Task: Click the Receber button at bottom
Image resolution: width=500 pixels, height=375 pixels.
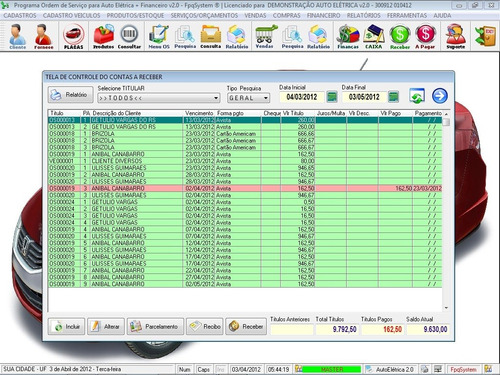Action: point(246,326)
